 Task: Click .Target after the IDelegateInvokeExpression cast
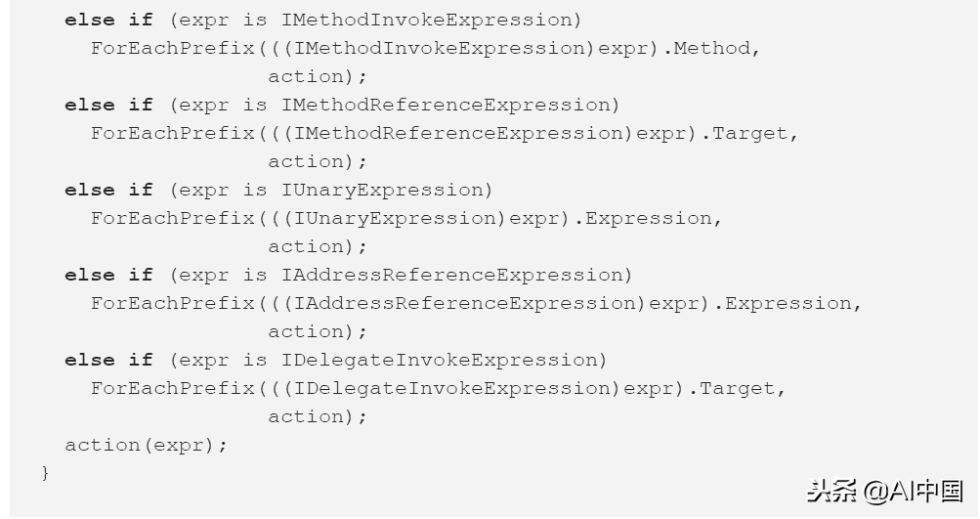click(738, 388)
